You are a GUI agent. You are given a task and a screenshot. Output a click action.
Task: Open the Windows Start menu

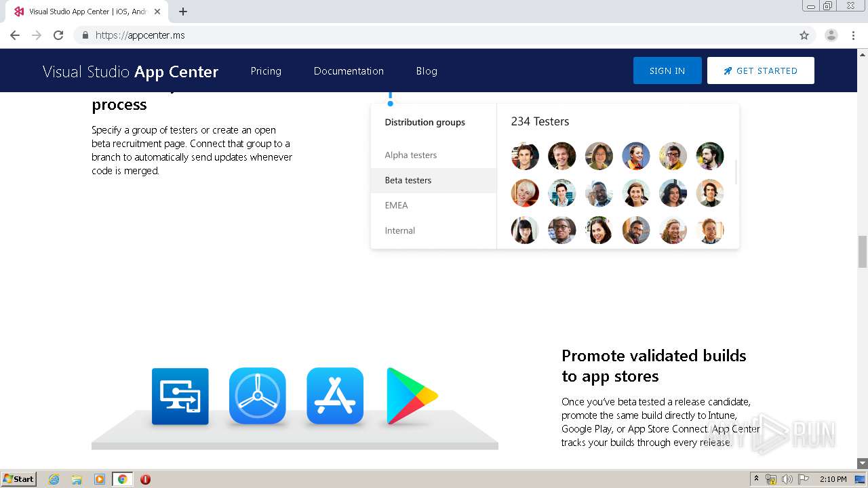click(x=19, y=479)
